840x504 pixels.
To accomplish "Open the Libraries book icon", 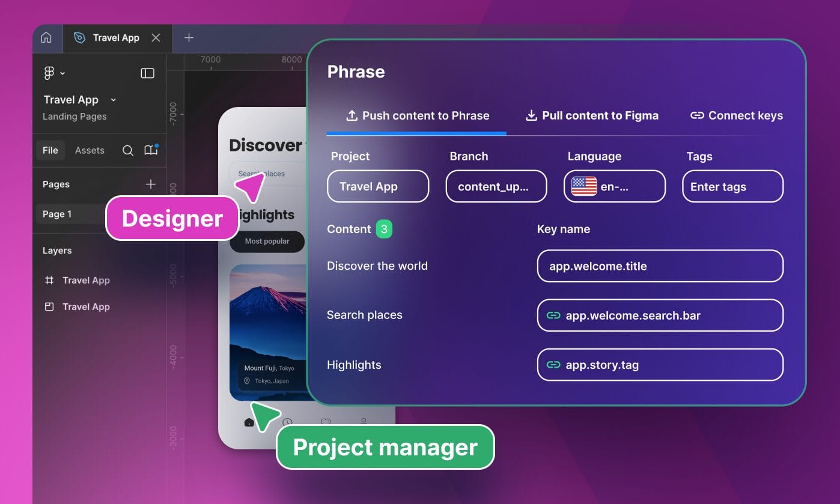I will pos(148,150).
